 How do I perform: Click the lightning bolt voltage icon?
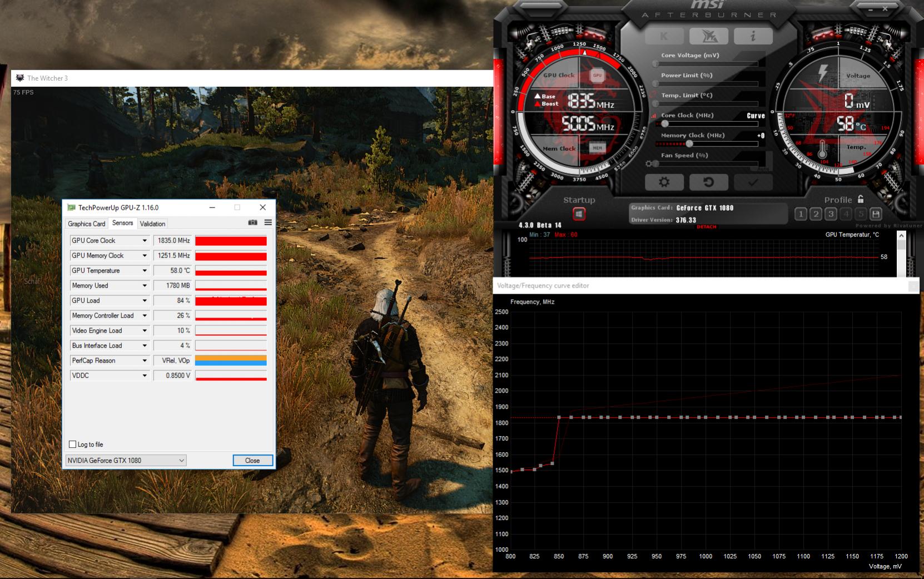click(823, 73)
